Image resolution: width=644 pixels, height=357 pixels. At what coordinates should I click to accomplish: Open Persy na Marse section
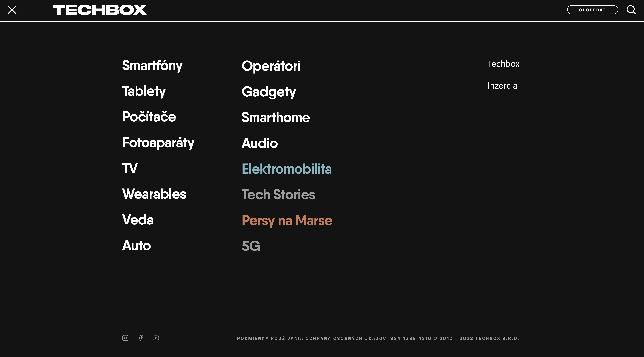pyautogui.click(x=287, y=220)
